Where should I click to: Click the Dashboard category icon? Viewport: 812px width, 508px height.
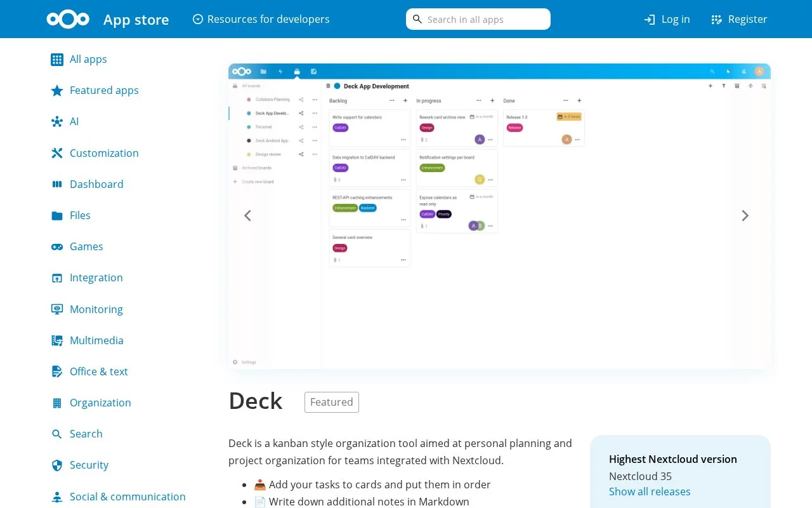click(57, 184)
